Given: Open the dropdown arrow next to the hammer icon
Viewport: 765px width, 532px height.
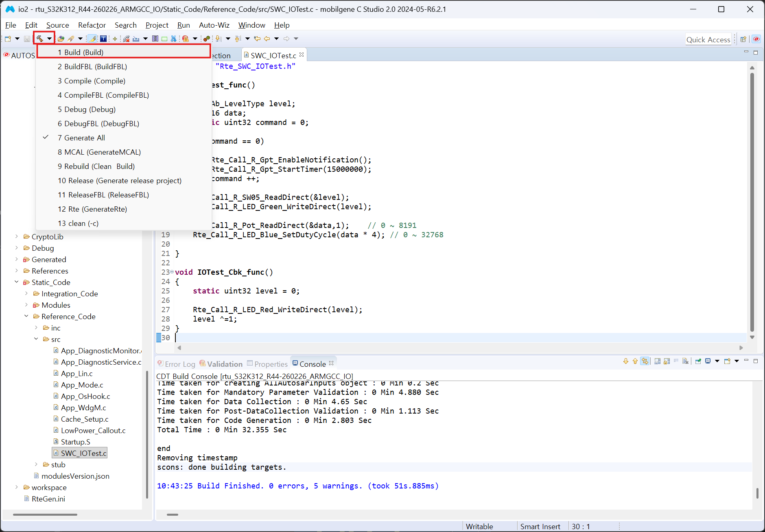Looking at the screenshot, I should 49,39.
